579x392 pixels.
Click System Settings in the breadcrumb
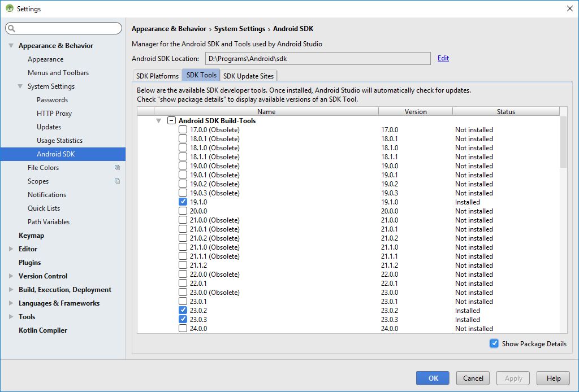point(240,29)
